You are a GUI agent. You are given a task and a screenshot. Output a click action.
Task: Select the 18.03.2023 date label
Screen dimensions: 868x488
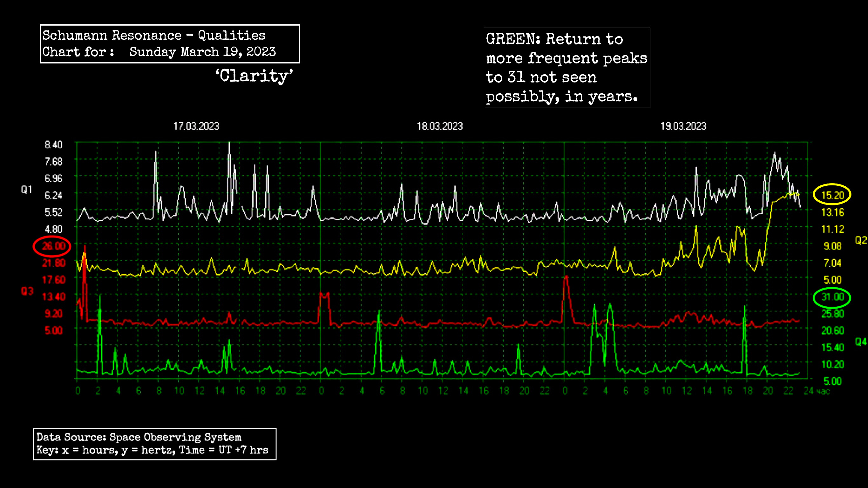(x=440, y=126)
